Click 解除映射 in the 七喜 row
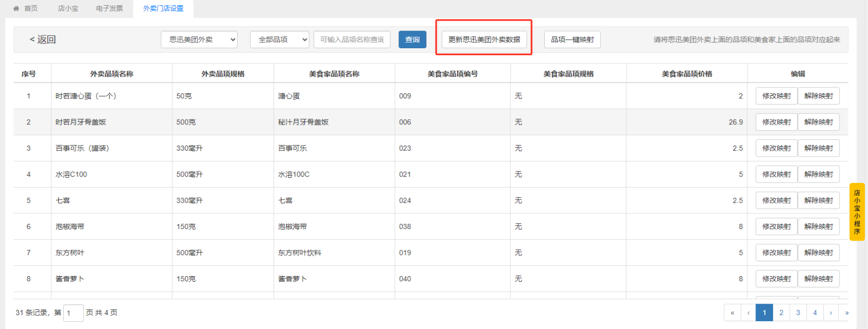 (x=818, y=201)
